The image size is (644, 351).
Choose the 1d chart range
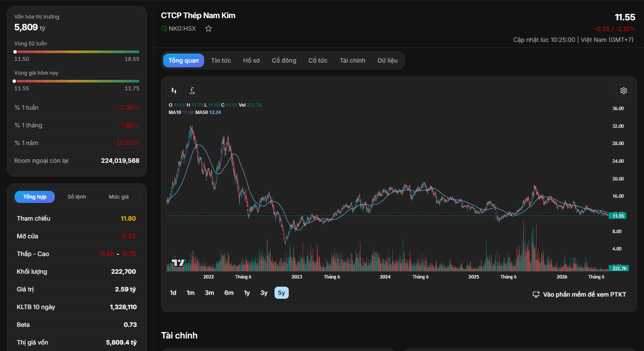coord(173,293)
